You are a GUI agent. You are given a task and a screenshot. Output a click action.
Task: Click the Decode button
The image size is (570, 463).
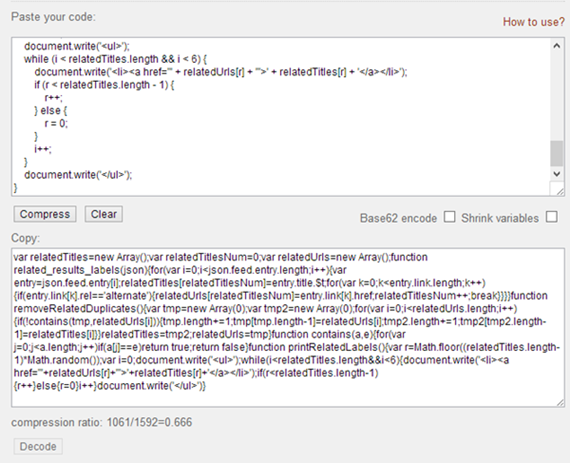[x=38, y=446]
